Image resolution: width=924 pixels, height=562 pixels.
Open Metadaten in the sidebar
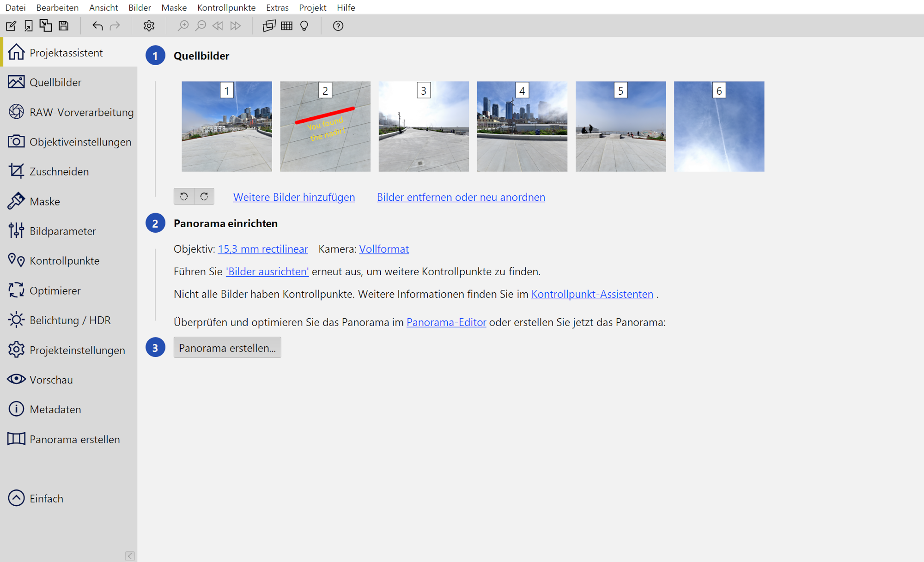69,409
